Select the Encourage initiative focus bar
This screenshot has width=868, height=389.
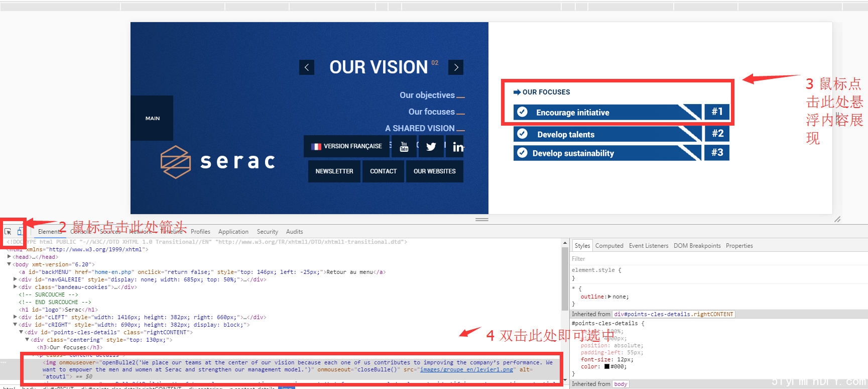[x=607, y=112]
